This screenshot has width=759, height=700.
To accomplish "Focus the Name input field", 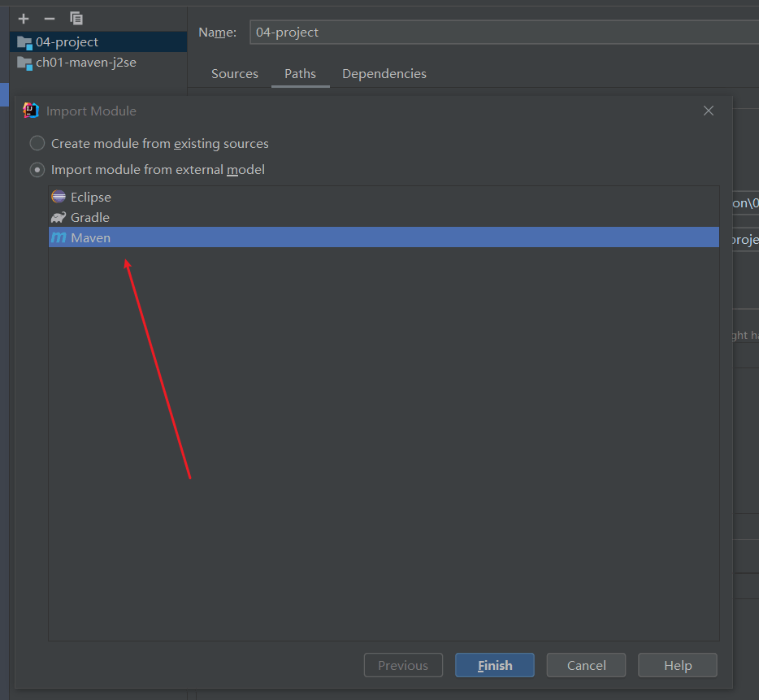I will tap(504, 33).
